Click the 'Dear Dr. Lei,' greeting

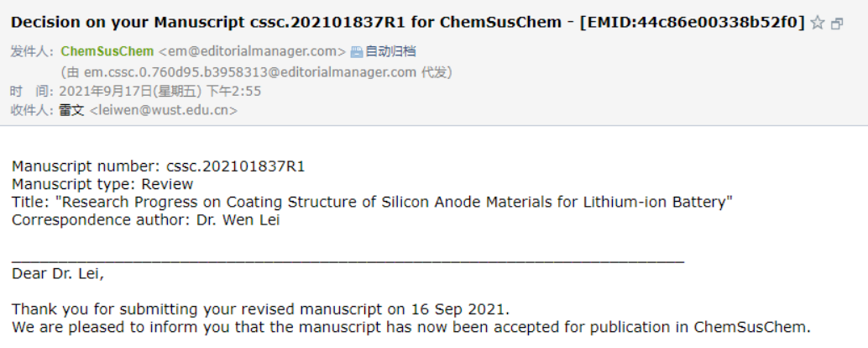(58, 273)
